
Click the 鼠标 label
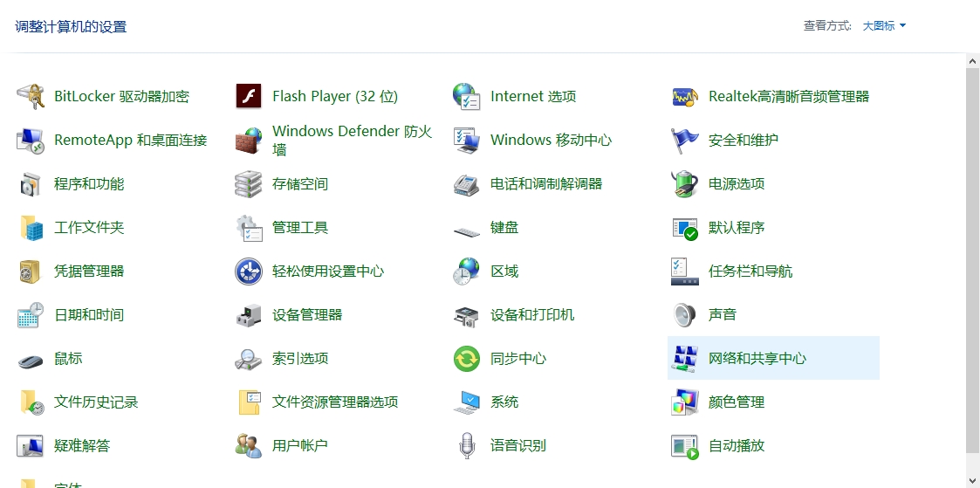click(x=68, y=358)
